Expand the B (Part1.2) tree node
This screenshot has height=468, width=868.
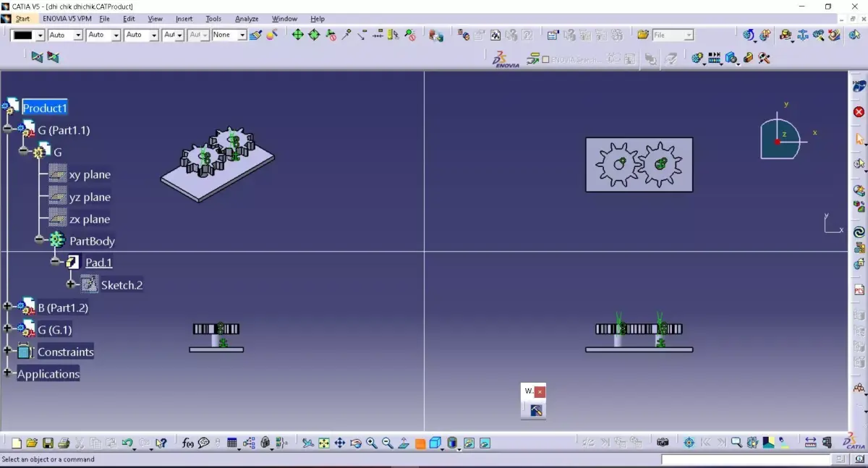7,307
